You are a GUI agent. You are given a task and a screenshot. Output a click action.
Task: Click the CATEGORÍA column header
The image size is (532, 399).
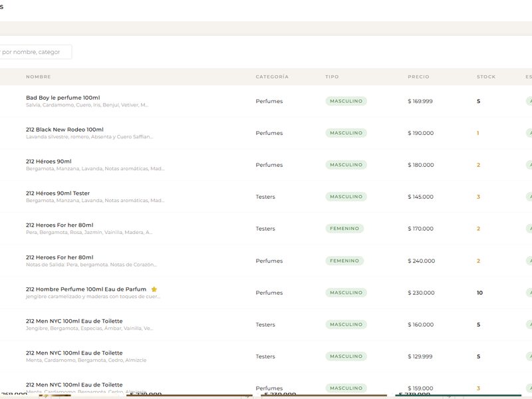pos(272,76)
